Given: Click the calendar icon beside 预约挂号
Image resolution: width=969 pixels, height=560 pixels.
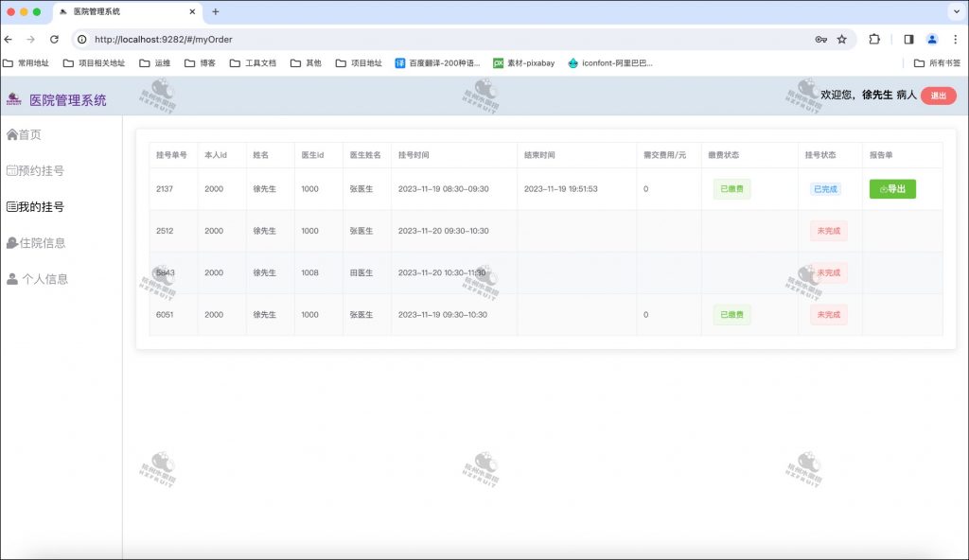Looking at the screenshot, I should pos(12,171).
